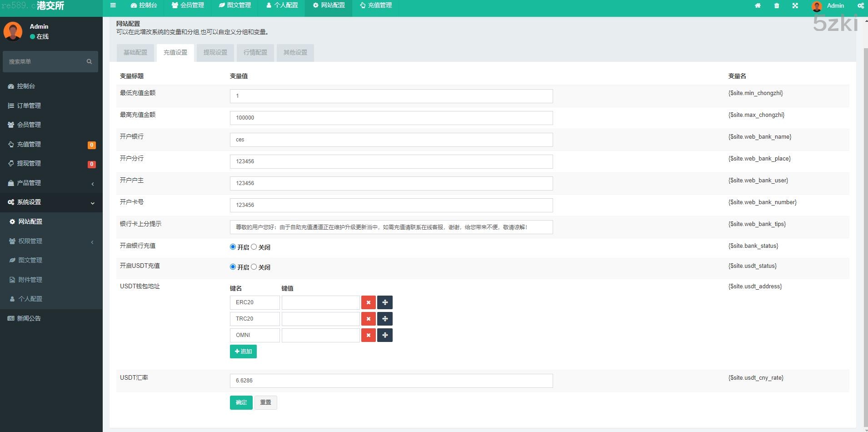Click the 确定 submit button
This screenshot has height=432, width=868.
[x=241, y=402]
